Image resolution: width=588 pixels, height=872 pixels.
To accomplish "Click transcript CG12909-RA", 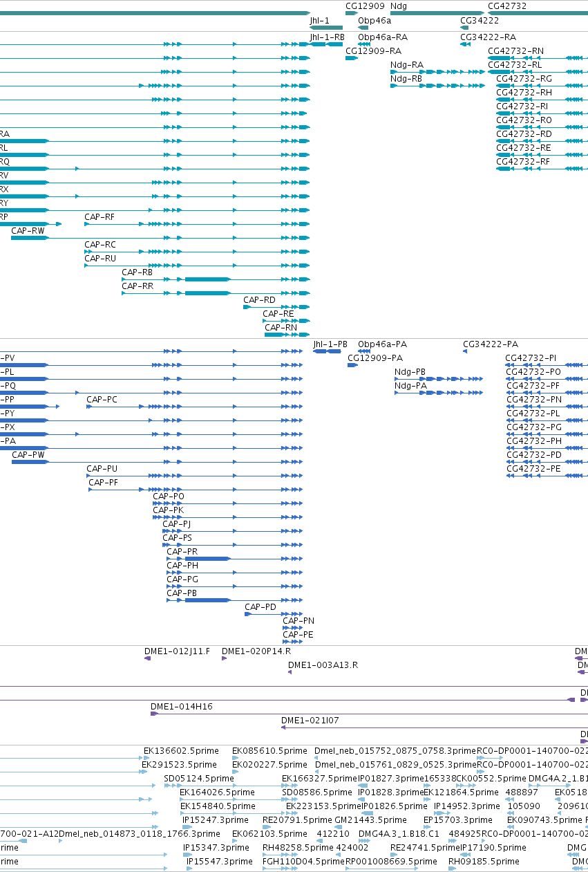I will (352, 58).
